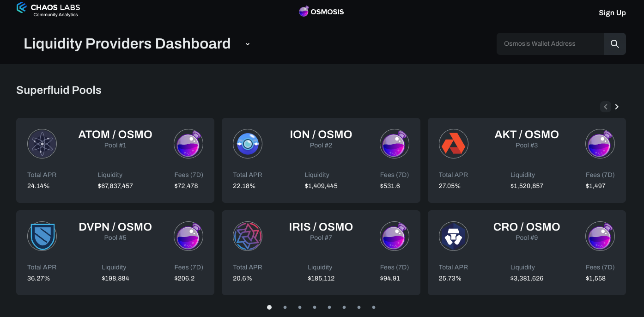
Task: Select the seventh carousel page dot
Action: [x=359, y=307]
